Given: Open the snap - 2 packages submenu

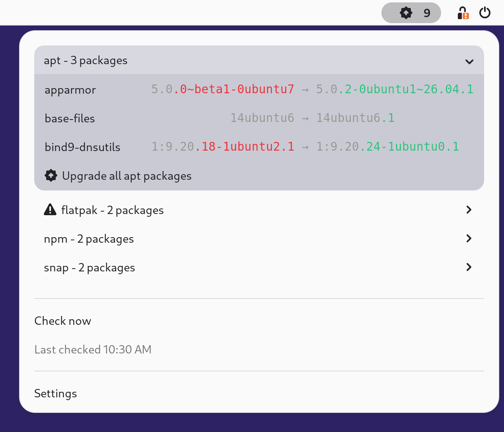Looking at the screenshot, I should click(x=259, y=267).
